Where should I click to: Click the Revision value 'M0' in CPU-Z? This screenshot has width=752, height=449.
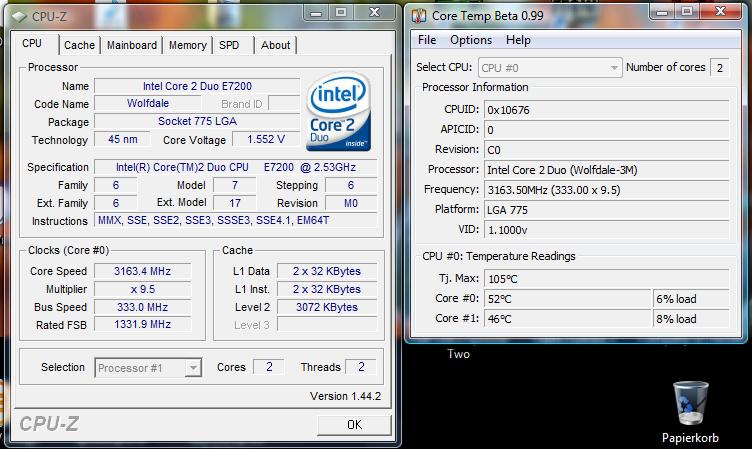[351, 203]
